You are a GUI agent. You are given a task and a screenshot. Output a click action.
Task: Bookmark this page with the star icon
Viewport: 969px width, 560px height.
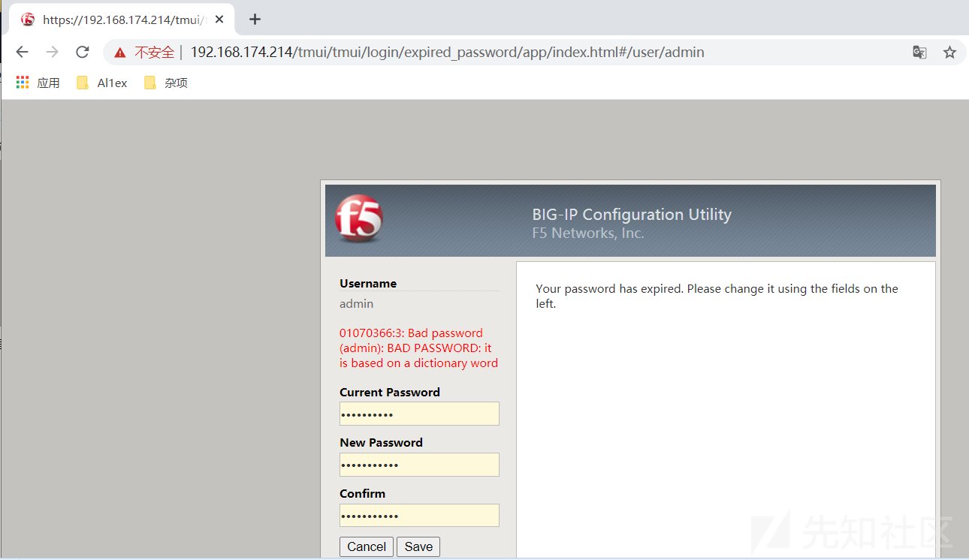point(949,53)
